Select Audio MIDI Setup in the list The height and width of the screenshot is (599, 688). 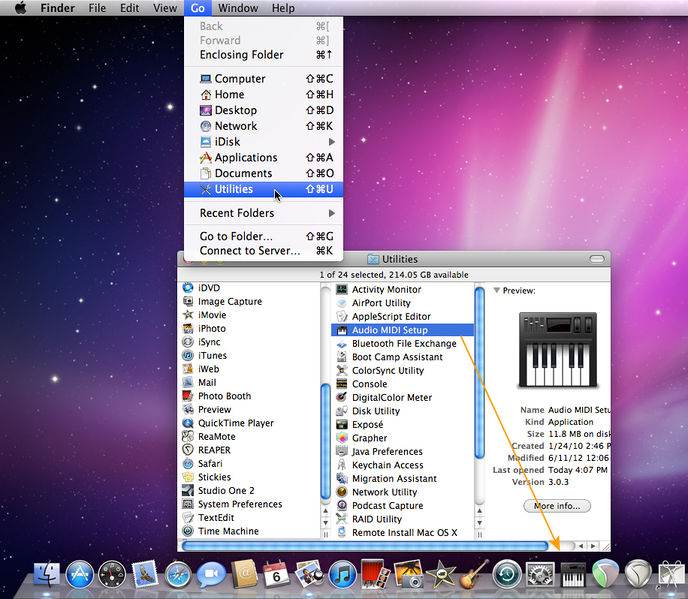point(402,330)
